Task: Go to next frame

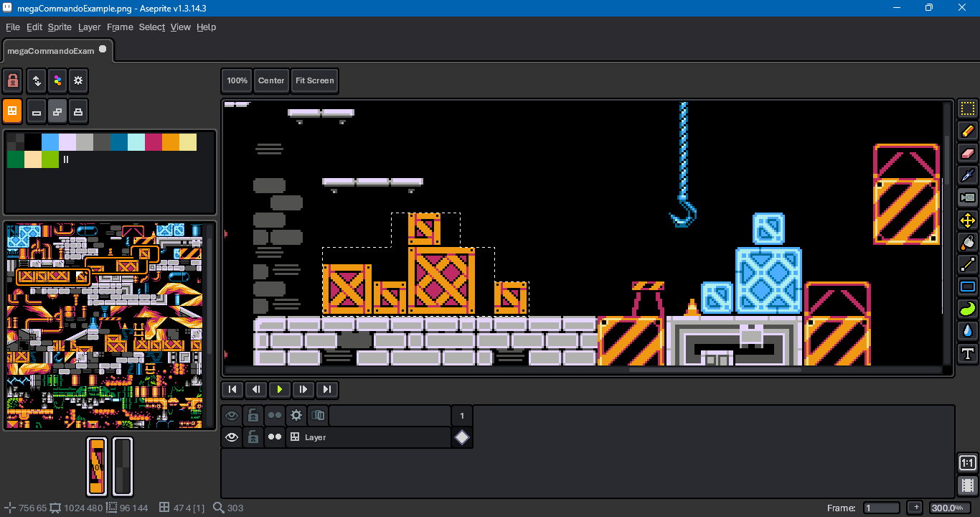Action: [303, 389]
